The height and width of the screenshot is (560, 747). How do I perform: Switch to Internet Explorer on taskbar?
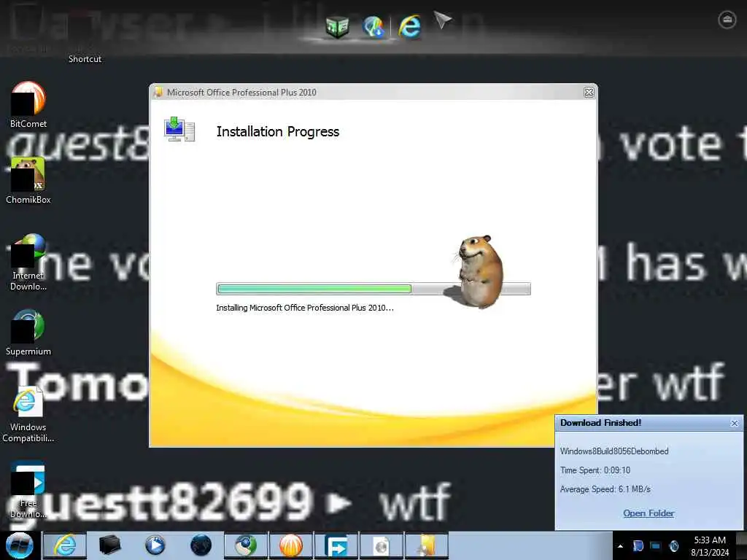point(65,545)
